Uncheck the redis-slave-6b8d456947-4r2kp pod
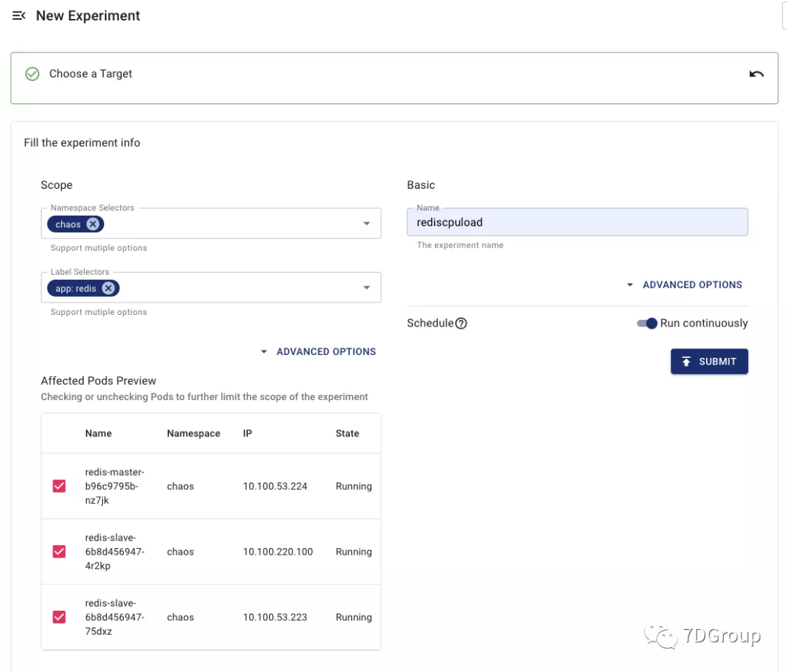 coord(59,552)
